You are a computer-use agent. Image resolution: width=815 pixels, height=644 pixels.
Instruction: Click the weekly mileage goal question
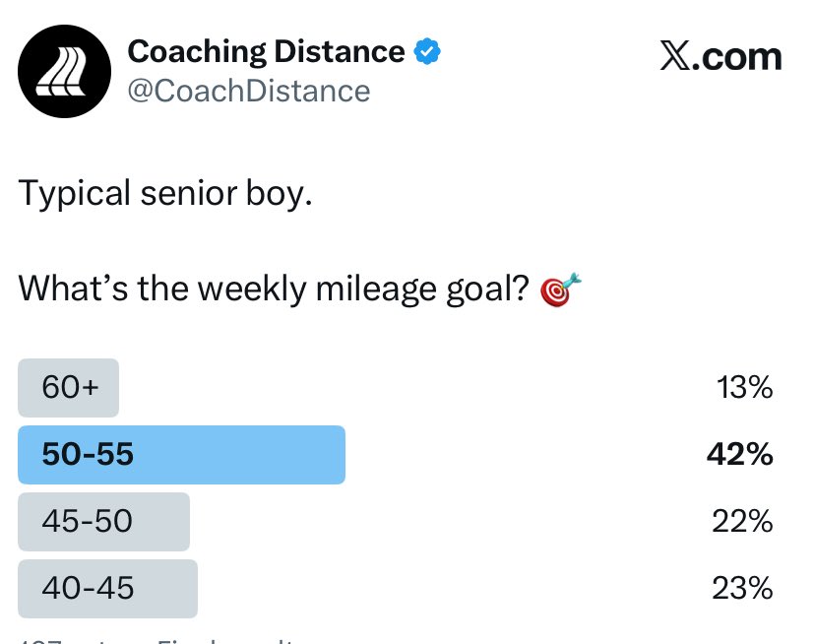click(x=274, y=290)
